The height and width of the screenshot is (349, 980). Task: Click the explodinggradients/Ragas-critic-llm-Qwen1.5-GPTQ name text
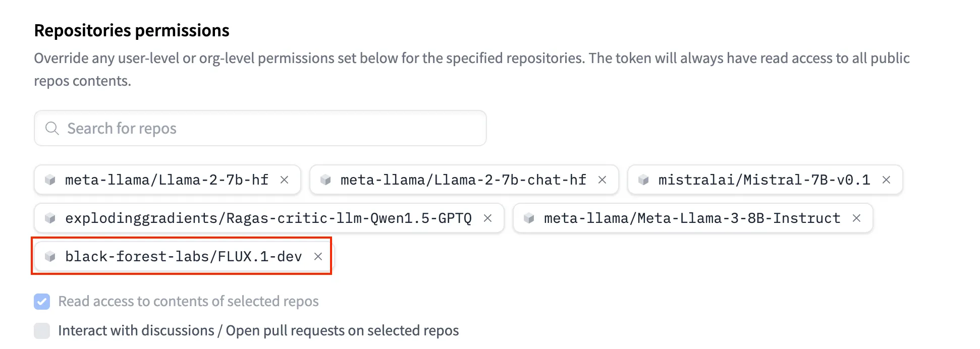(268, 218)
